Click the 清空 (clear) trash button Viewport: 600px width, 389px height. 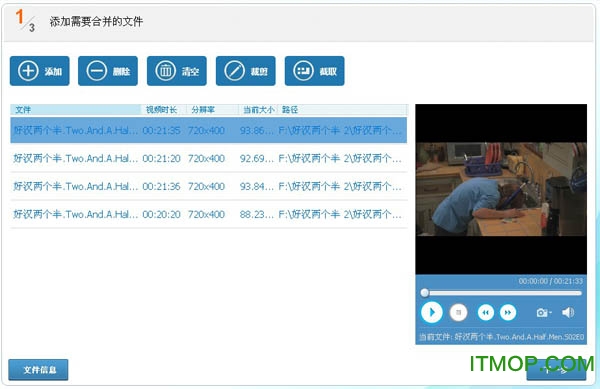tap(177, 71)
